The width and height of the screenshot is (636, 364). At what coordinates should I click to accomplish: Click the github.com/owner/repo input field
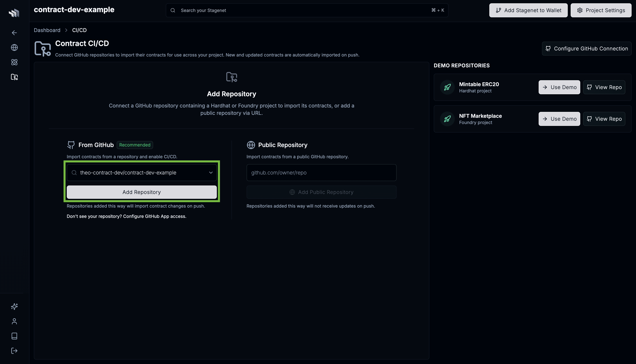click(x=321, y=172)
